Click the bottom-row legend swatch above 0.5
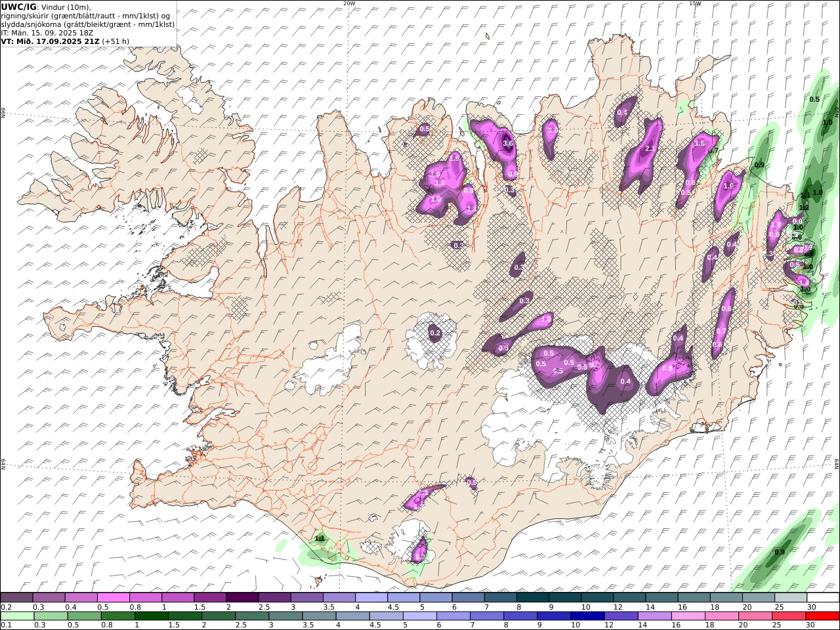Viewport: 840px width, 630px height. [84, 616]
